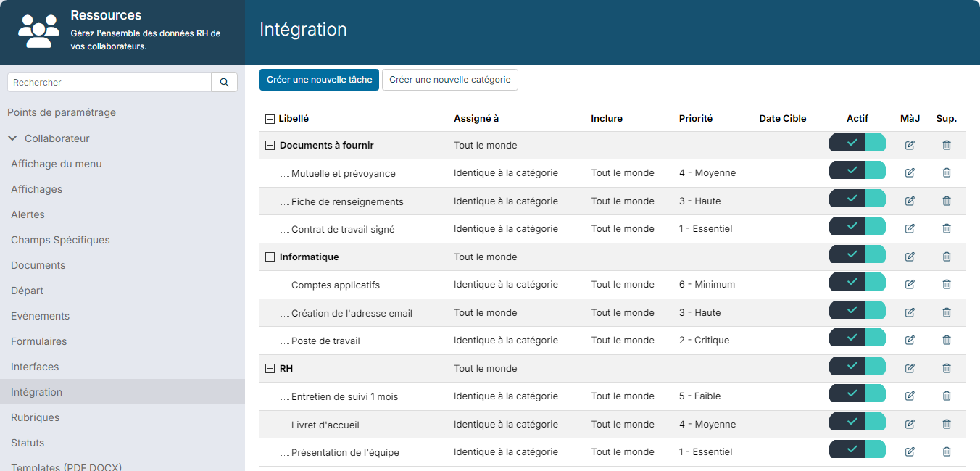Click Créer une nouvelle tâche
Image resolution: width=980 pixels, height=471 pixels.
pyautogui.click(x=319, y=80)
